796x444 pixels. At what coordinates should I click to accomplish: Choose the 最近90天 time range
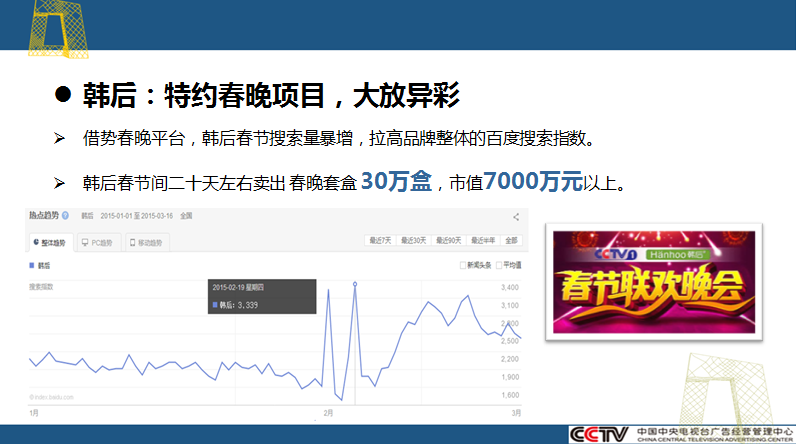pos(449,241)
